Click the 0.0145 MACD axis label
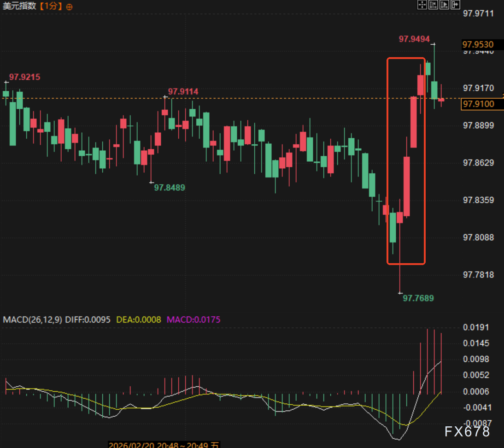 (x=476, y=343)
